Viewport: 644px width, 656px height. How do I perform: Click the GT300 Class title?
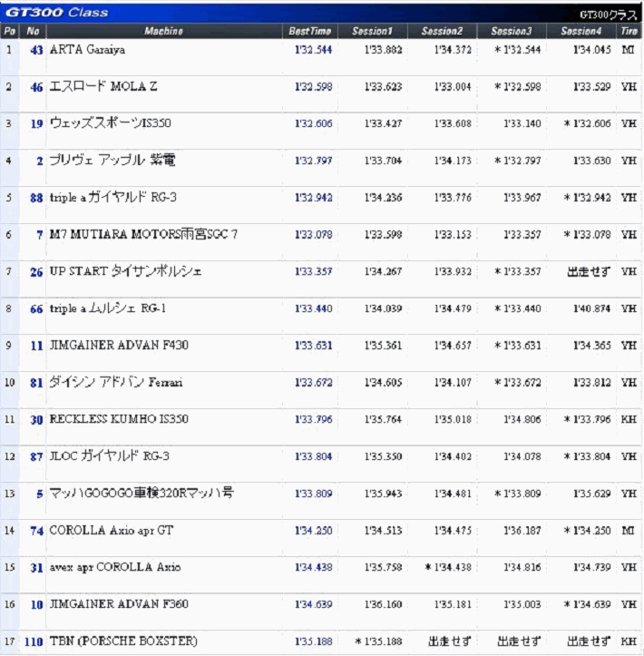point(57,13)
